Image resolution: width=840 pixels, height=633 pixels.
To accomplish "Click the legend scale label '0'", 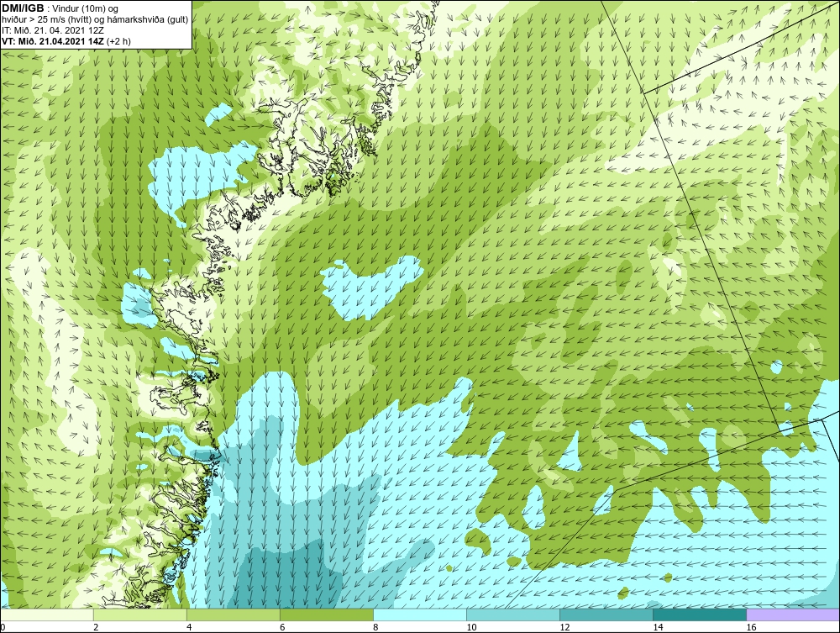I will click(3, 627).
